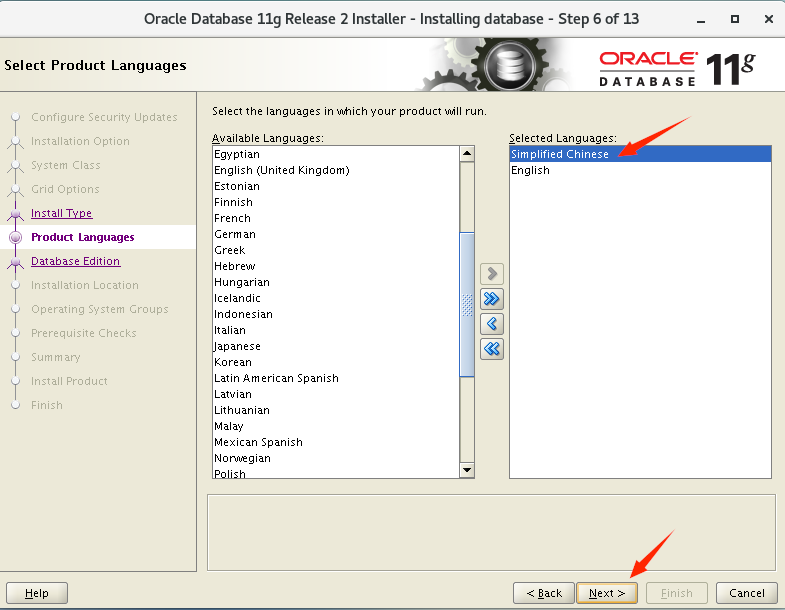
Task: Select Japanese in Available Languages
Action: [x=336, y=346]
